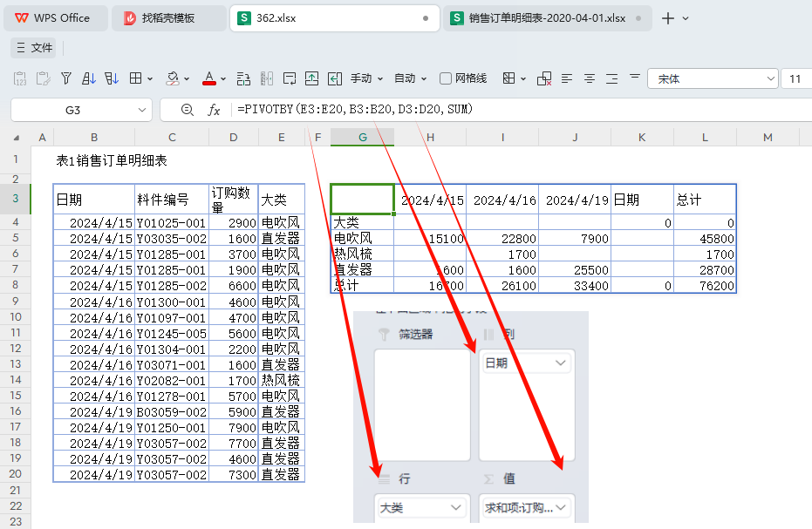Switch to 销售订单明细表-2020-04-01.xlsx tab
The image size is (812, 529).
[x=548, y=18]
